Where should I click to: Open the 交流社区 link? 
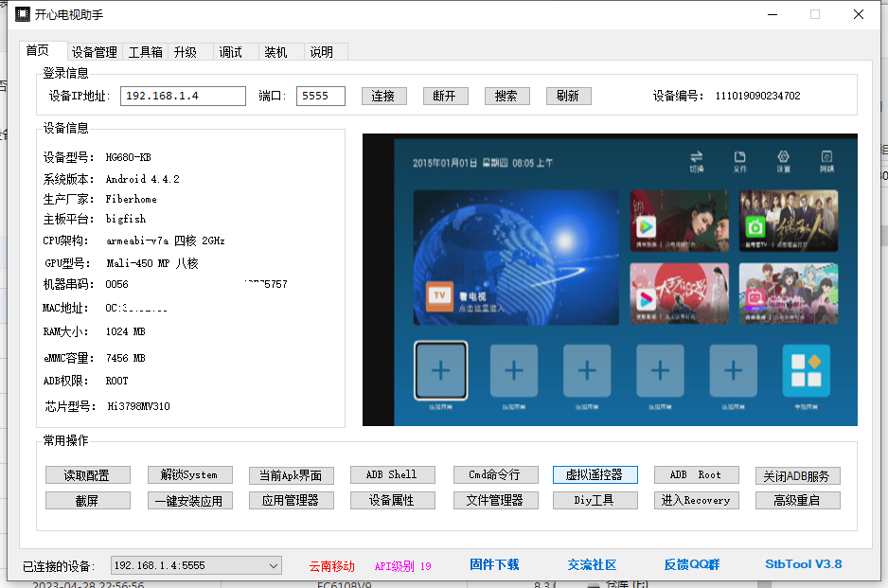[592, 564]
